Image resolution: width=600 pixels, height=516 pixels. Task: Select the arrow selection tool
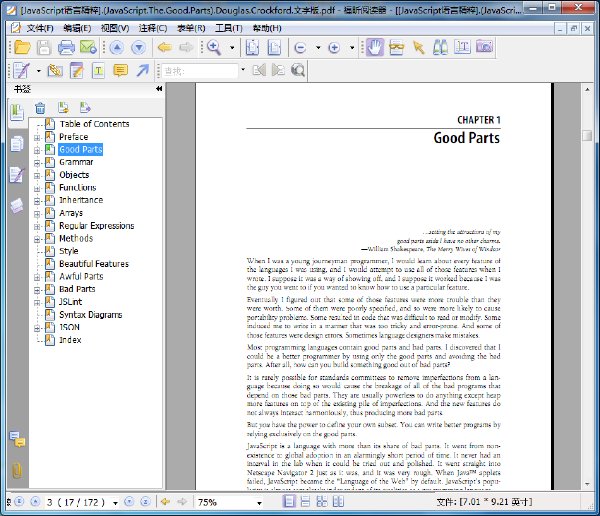coord(419,47)
